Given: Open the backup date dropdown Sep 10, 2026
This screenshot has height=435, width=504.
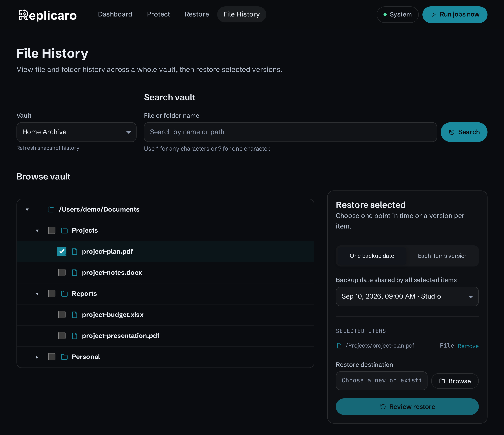Looking at the screenshot, I should pos(407,296).
